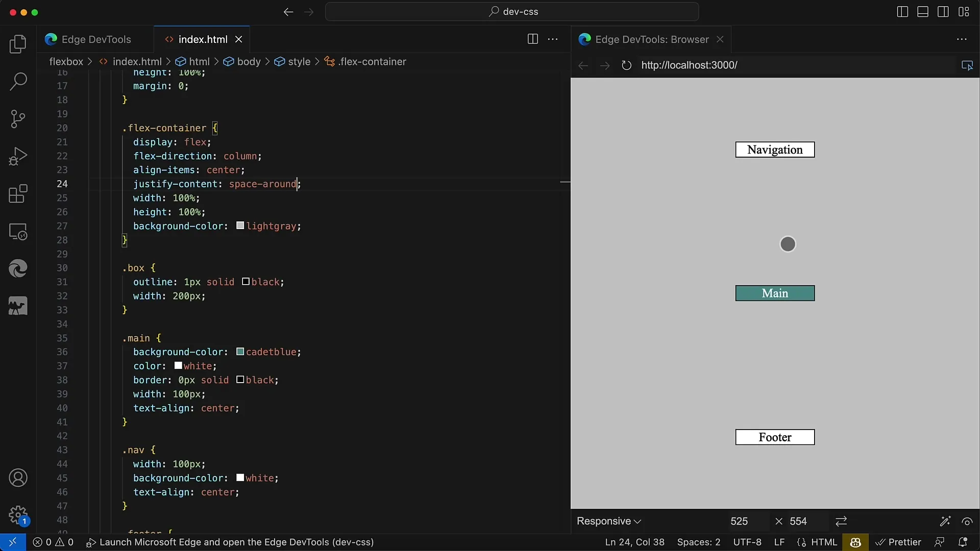Viewport: 980px width, 551px height.
Task: Click the back navigation arrow in browser
Action: (x=583, y=65)
